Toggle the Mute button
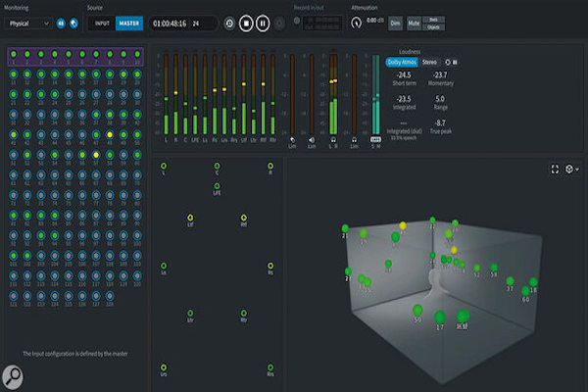The image size is (588, 392). [x=414, y=24]
